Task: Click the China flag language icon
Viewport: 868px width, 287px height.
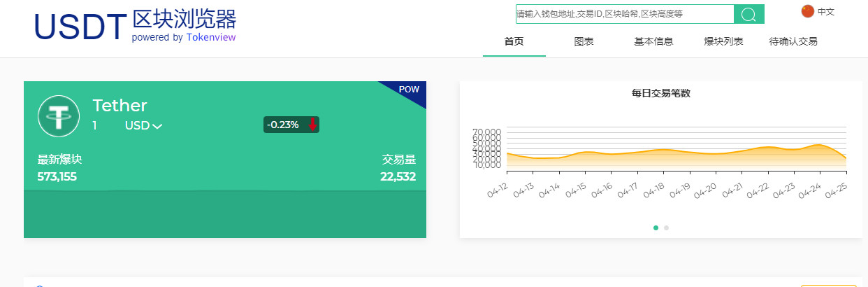Action: click(x=808, y=11)
